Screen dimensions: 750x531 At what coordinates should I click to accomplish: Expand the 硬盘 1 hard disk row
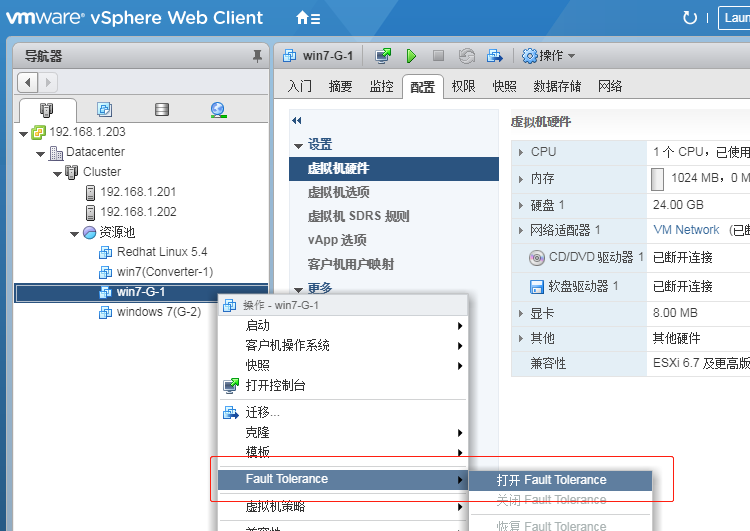(x=520, y=206)
